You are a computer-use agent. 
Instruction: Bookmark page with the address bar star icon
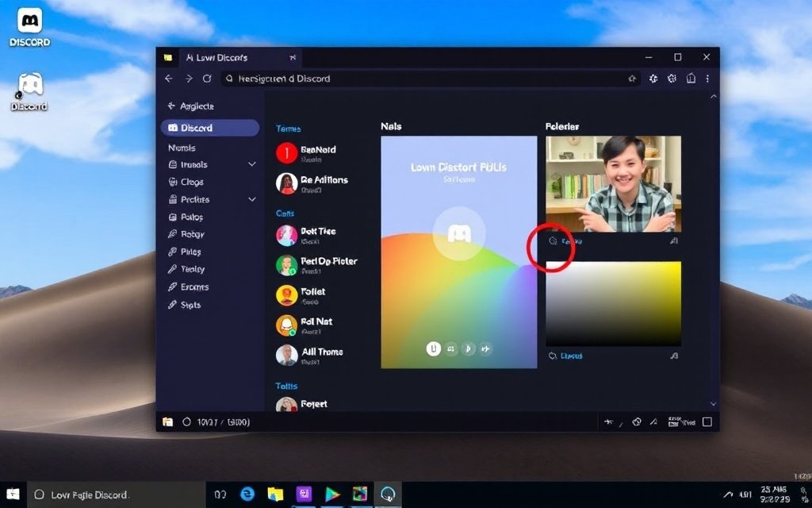[x=632, y=79]
